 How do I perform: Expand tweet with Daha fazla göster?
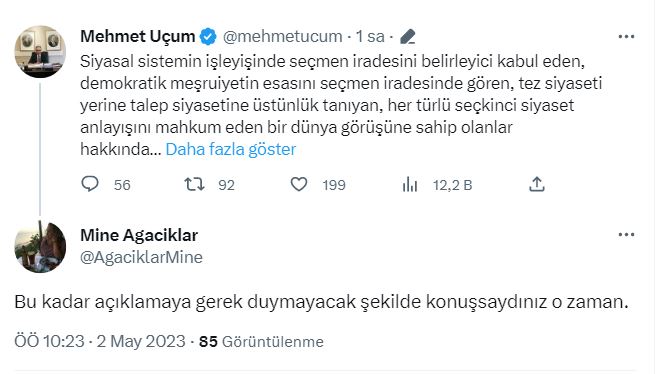tap(231, 149)
